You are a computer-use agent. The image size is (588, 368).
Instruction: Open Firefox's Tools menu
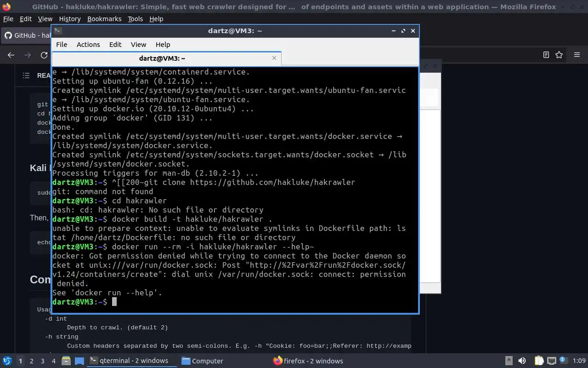point(135,19)
